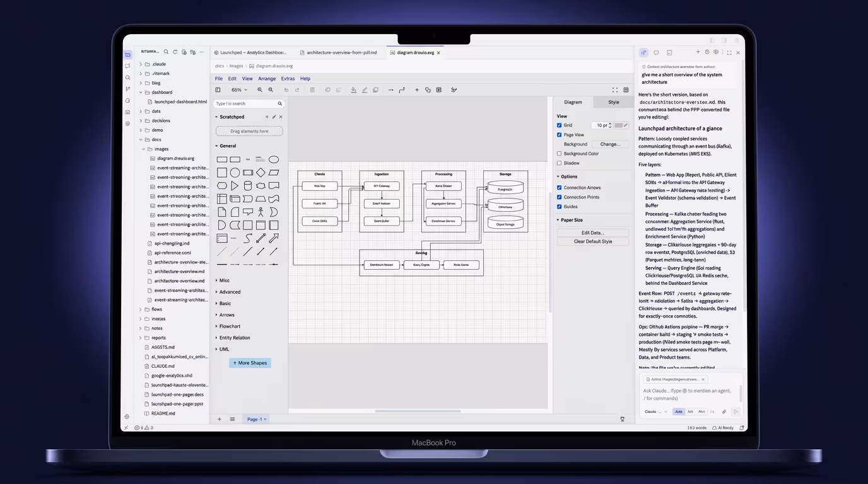Image resolution: width=868 pixels, height=484 pixels.
Task: Click the More Shapes button
Action: [250, 363]
